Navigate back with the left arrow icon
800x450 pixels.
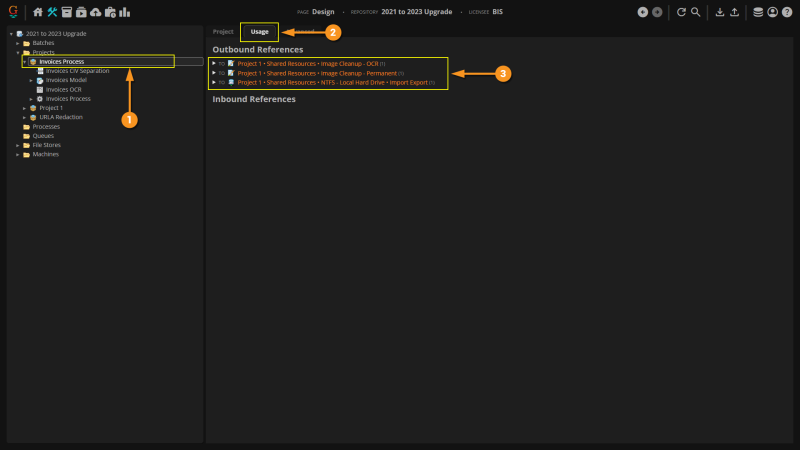tap(643, 12)
